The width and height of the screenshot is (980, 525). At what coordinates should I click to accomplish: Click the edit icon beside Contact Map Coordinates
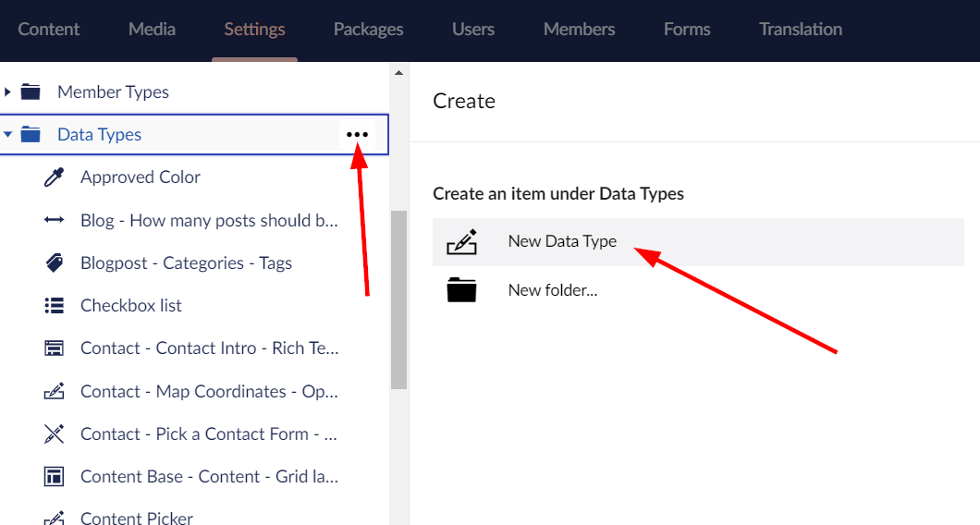tap(54, 391)
